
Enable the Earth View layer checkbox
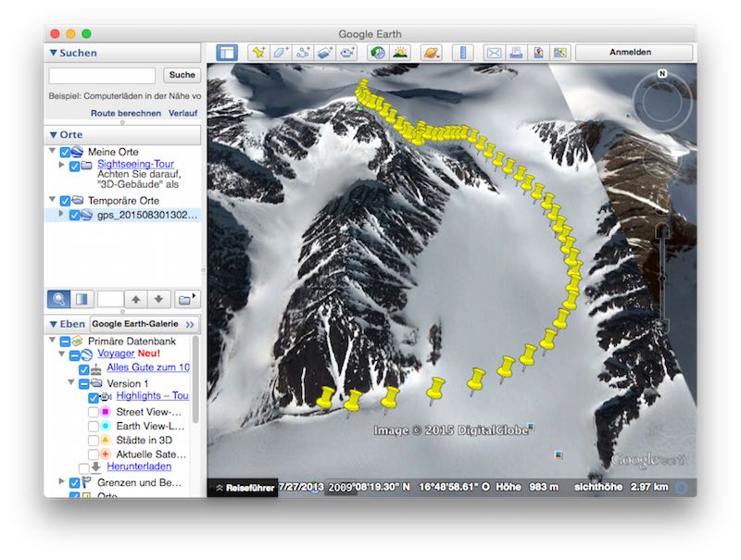pyautogui.click(x=94, y=427)
